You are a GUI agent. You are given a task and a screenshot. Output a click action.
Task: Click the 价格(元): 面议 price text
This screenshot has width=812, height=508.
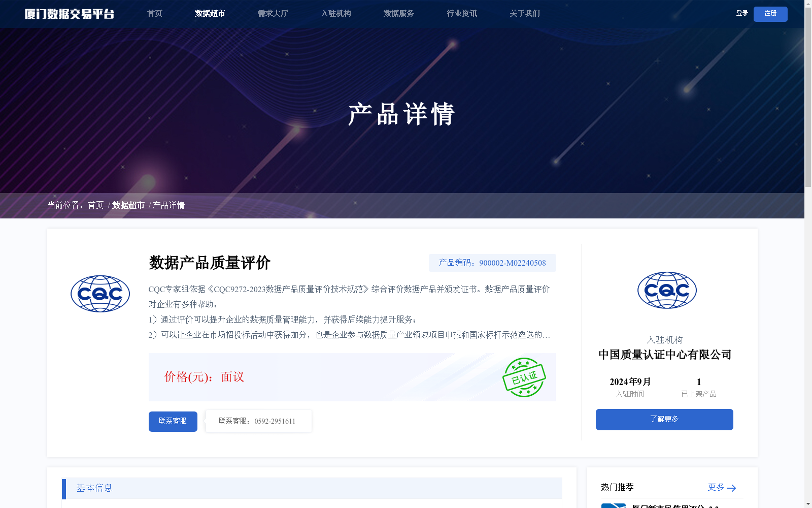[x=205, y=377]
